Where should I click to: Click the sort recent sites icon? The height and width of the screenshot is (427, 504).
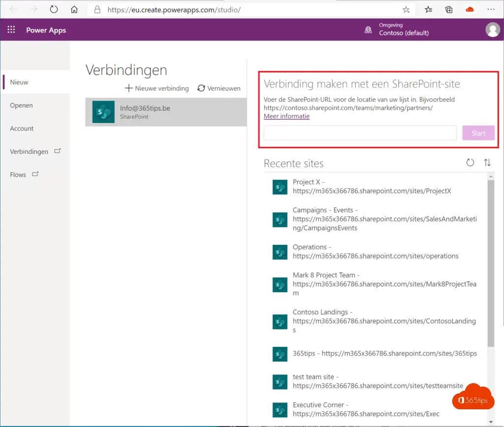point(487,163)
